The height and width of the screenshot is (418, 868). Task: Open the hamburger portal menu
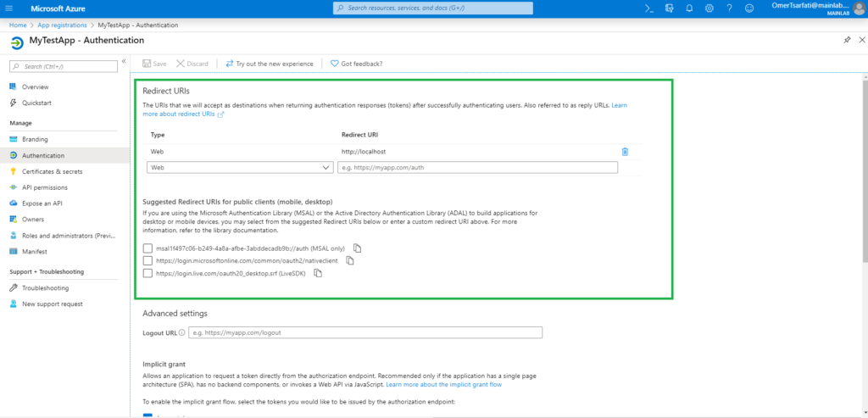9,8
